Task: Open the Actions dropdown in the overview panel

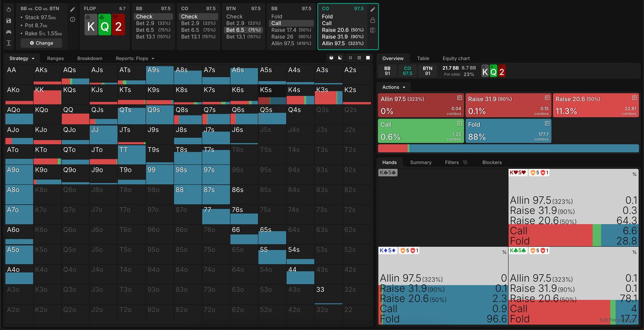Action: [x=393, y=87]
